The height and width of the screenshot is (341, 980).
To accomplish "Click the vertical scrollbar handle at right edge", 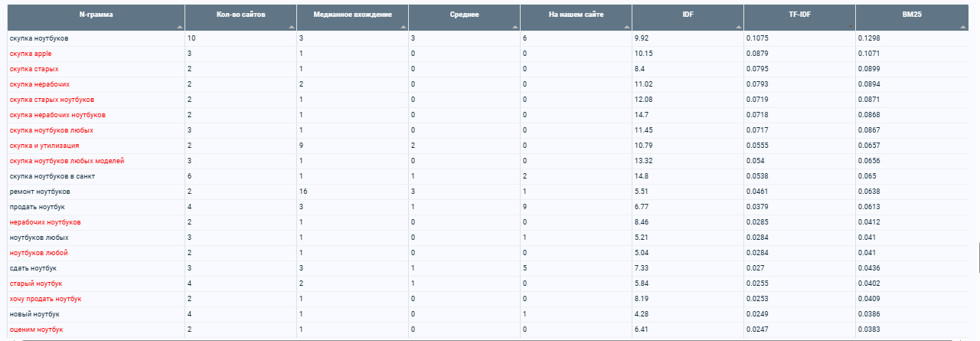I will 978,257.
